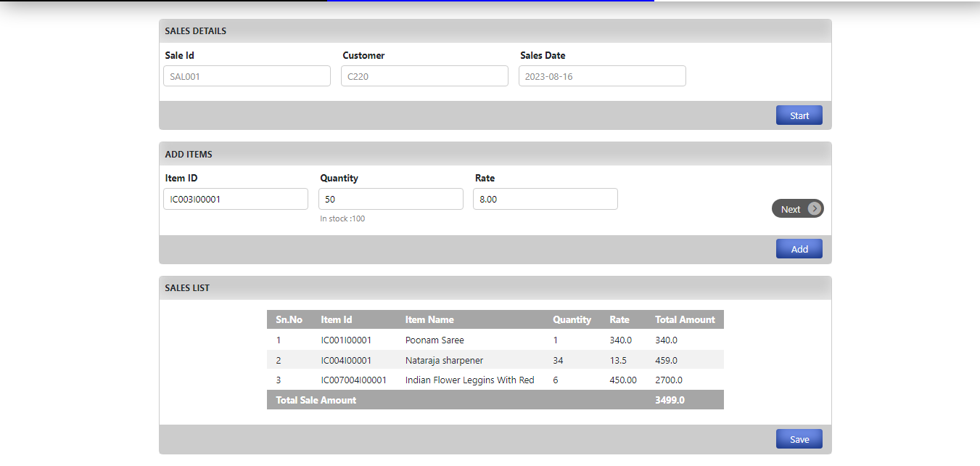
Task: Click the Total Amount column header
Action: pyautogui.click(x=684, y=319)
